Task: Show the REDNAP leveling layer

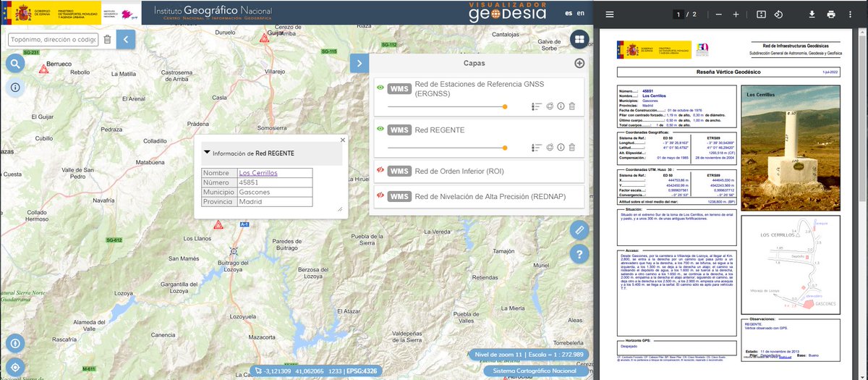Action: coord(380,196)
